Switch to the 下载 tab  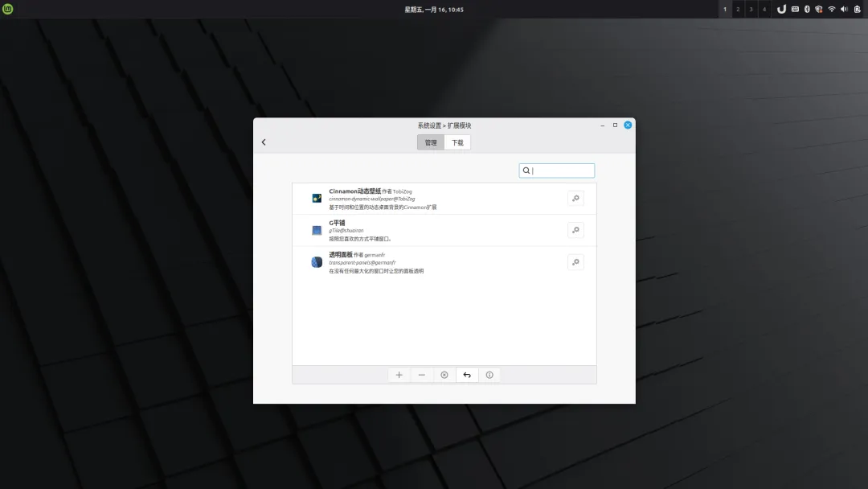point(457,142)
